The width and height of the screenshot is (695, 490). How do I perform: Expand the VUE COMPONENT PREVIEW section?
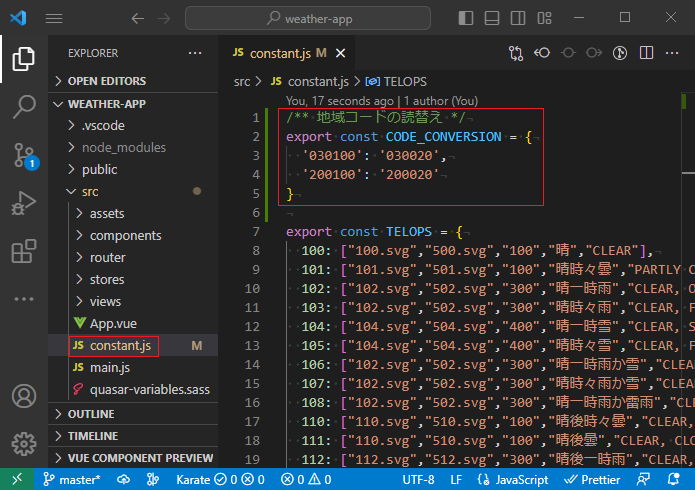(133, 458)
